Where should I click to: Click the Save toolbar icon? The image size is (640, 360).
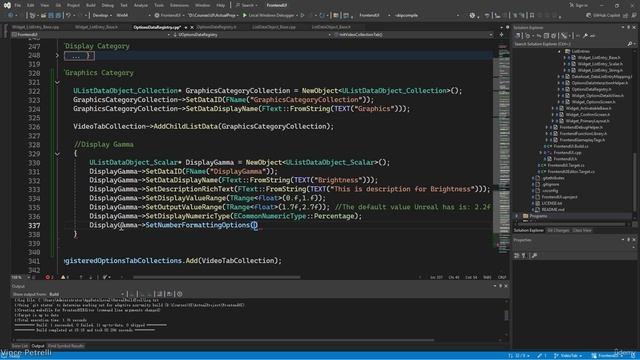click(x=51, y=16)
